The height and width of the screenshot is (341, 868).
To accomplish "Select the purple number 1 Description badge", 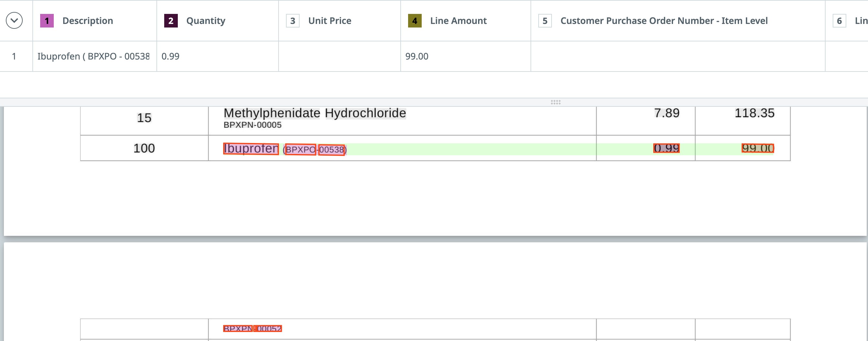I will point(47,21).
